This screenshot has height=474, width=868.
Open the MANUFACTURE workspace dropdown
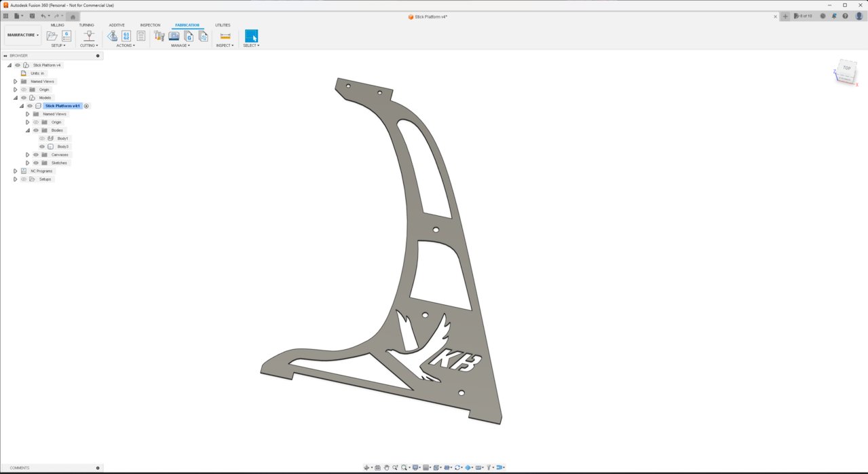pos(23,35)
